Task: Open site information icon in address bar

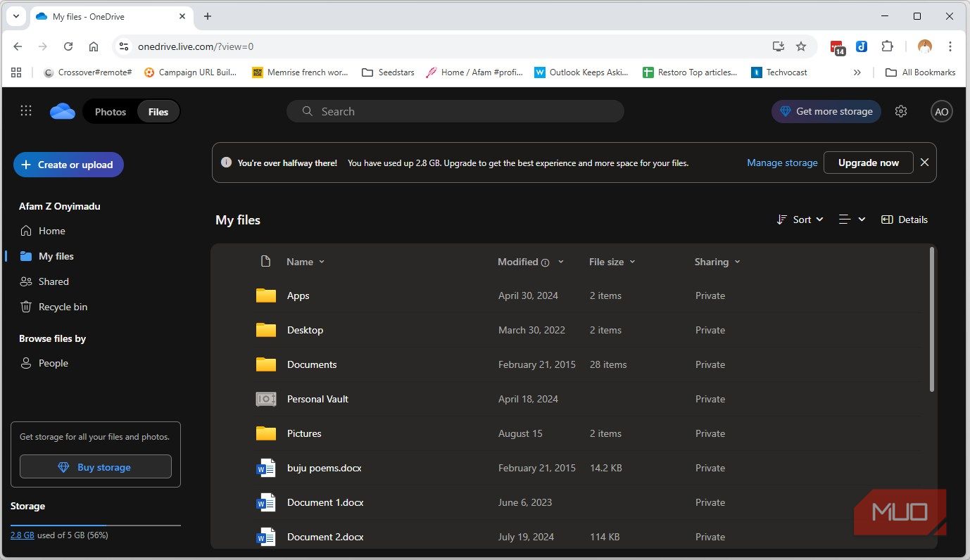Action: tap(124, 46)
